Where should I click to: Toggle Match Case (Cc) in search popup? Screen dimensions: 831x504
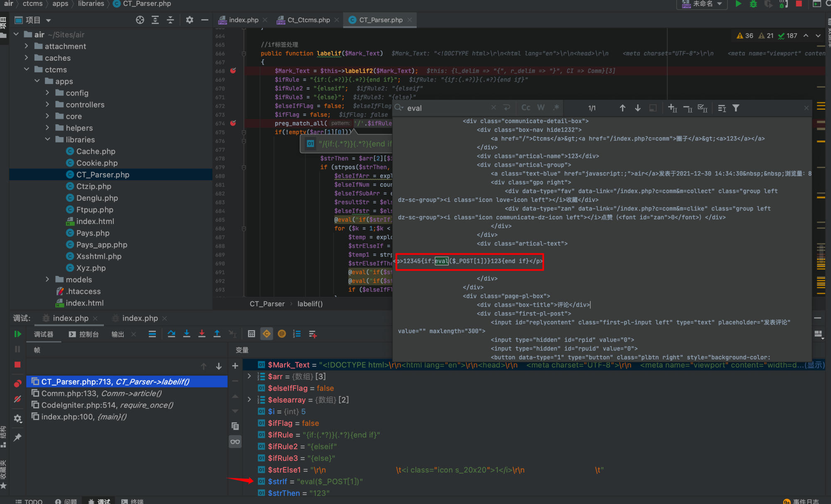point(526,108)
